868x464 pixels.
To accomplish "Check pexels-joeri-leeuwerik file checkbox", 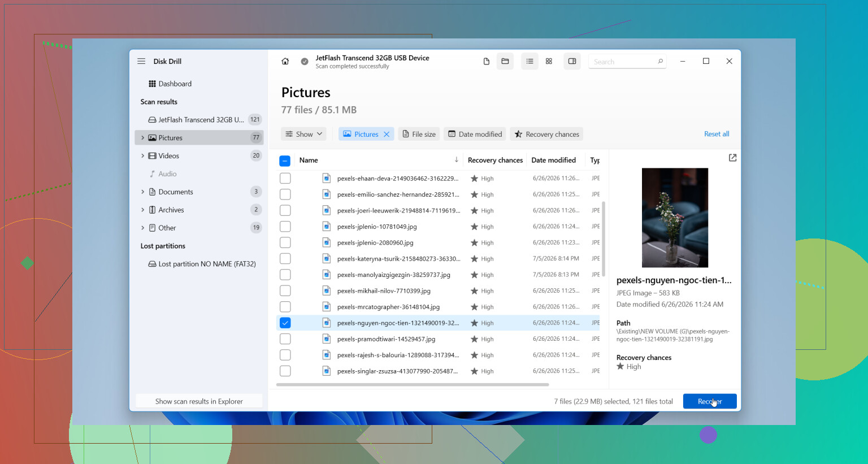I will tap(285, 210).
